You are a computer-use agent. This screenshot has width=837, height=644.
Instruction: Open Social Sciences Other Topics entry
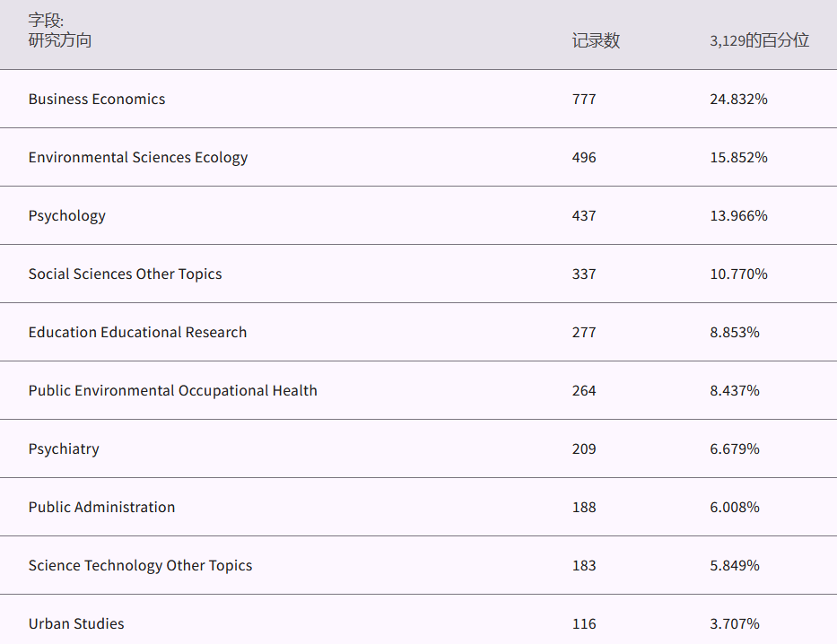tap(125, 274)
